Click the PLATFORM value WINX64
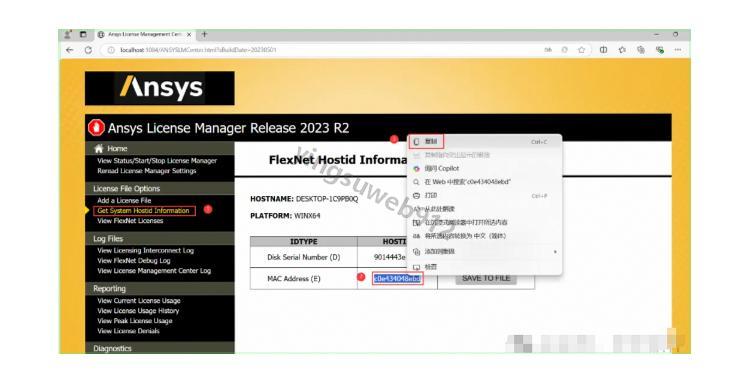 point(307,216)
